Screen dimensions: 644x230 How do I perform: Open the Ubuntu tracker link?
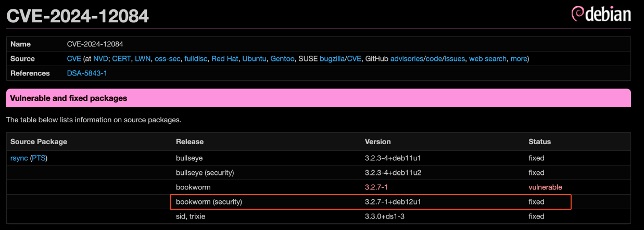pos(254,59)
